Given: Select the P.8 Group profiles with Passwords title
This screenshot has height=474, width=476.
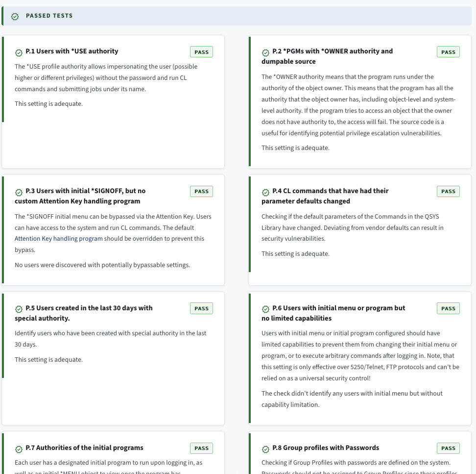Looking at the screenshot, I should pyautogui.click(x=326, y=448).
